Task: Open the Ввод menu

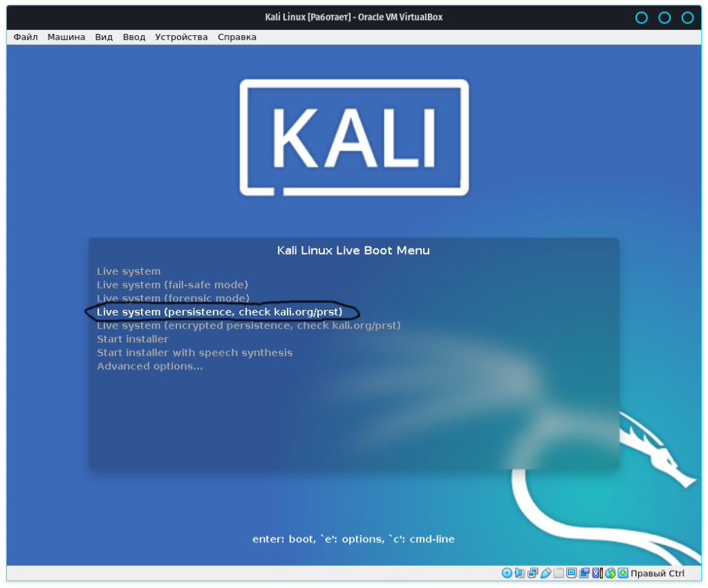Action: tap(133, 37)
